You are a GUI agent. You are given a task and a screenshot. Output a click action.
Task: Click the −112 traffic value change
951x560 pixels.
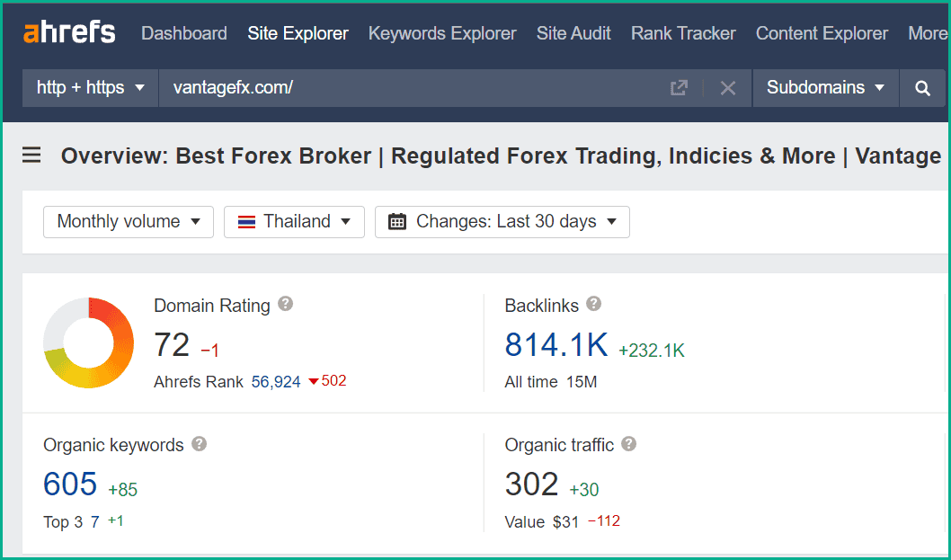tap(604, 521)
